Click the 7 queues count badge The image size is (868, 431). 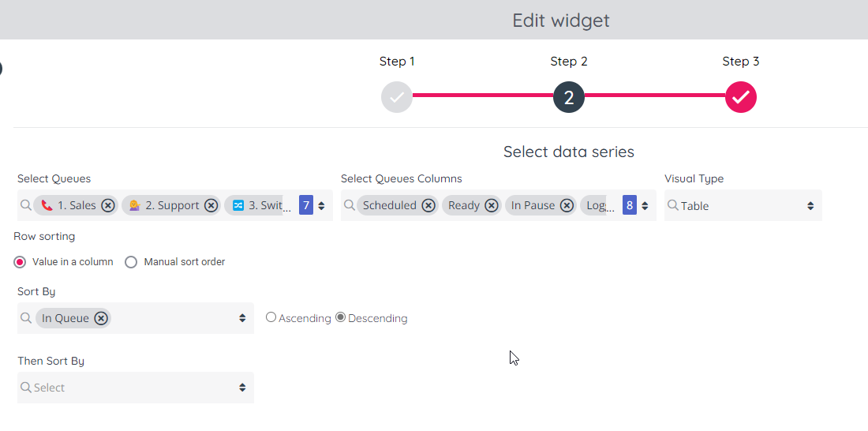click(306, 205)
